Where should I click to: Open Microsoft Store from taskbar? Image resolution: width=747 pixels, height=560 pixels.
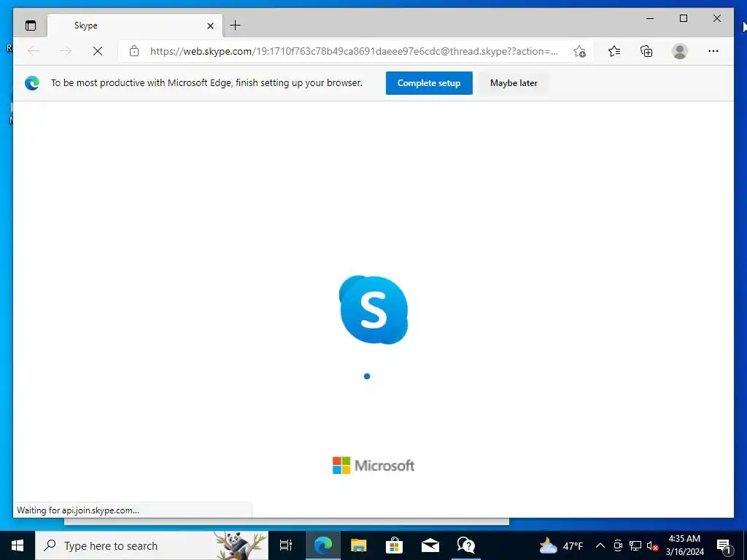coord(394,545)
